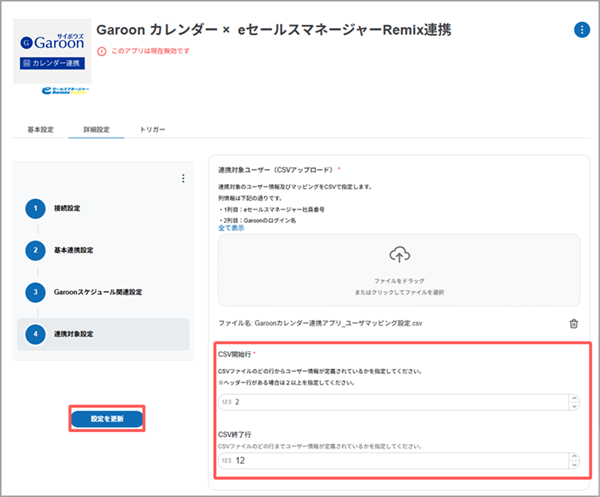The height and width of the screenshot is (497, 600).
Task: Click the step 3 circle icon
Action: [x=36, y=292]
